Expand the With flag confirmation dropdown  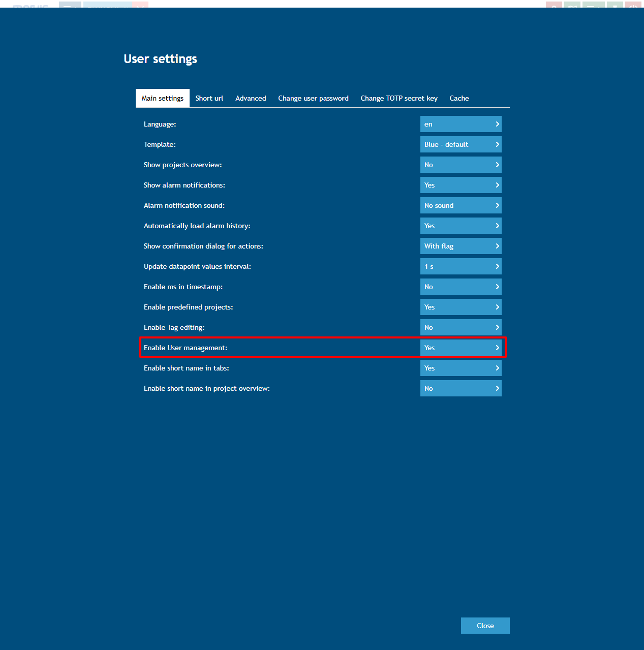coord(461,246)
